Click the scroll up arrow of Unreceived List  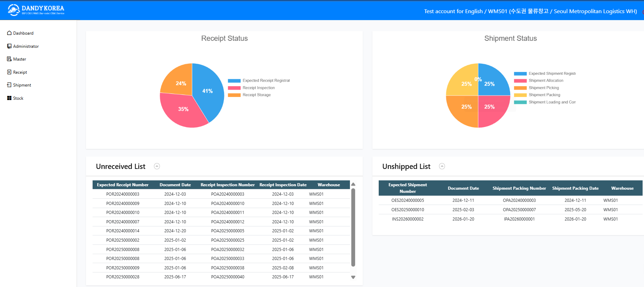353,184
